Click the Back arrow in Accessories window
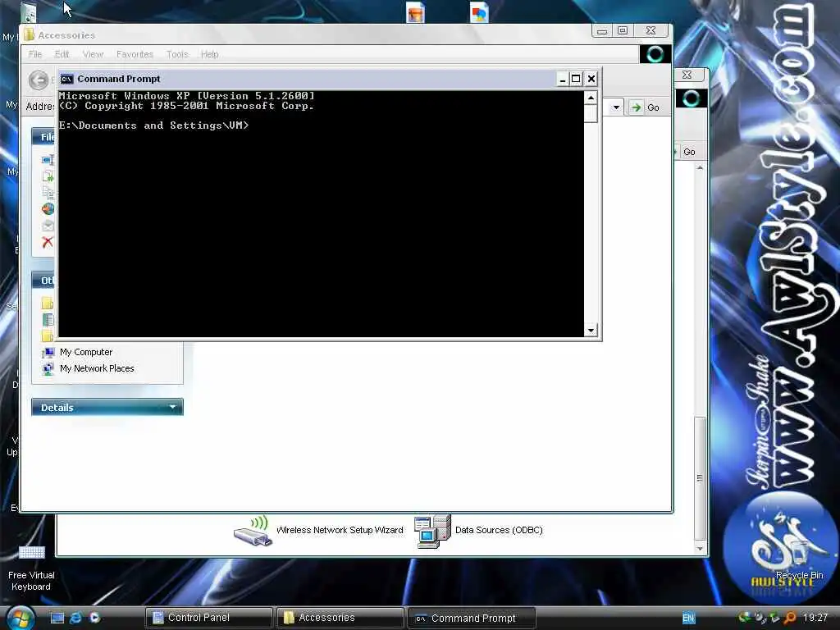 (x=38, y=80)
